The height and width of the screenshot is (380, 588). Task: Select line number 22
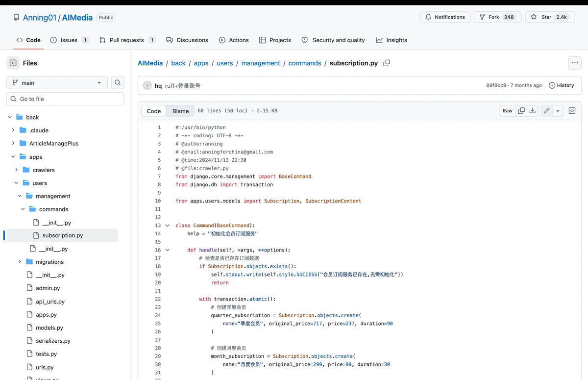click(158, 299)
